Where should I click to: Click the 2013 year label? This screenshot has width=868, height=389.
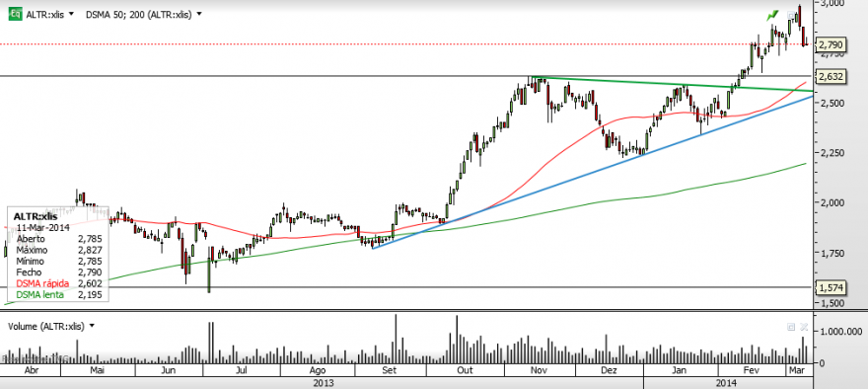(x=323, y=382)
